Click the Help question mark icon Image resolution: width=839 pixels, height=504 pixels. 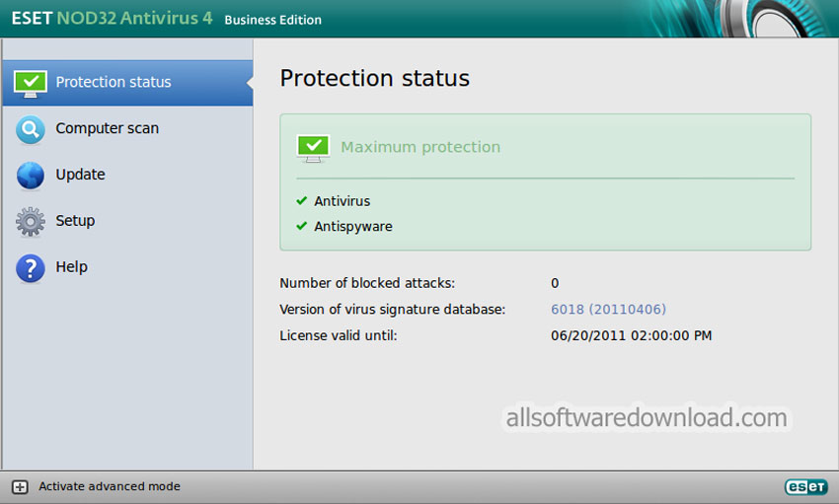[30, 267]
